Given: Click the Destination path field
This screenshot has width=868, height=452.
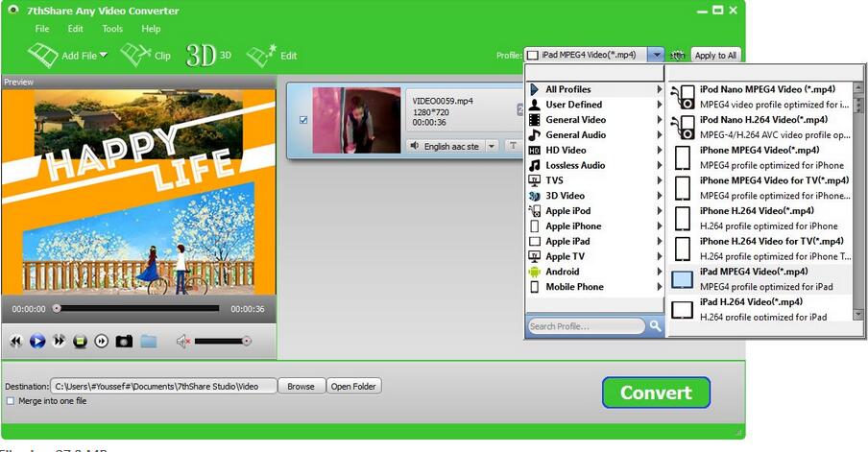Looking at the screenshot, I should [163, 386].
